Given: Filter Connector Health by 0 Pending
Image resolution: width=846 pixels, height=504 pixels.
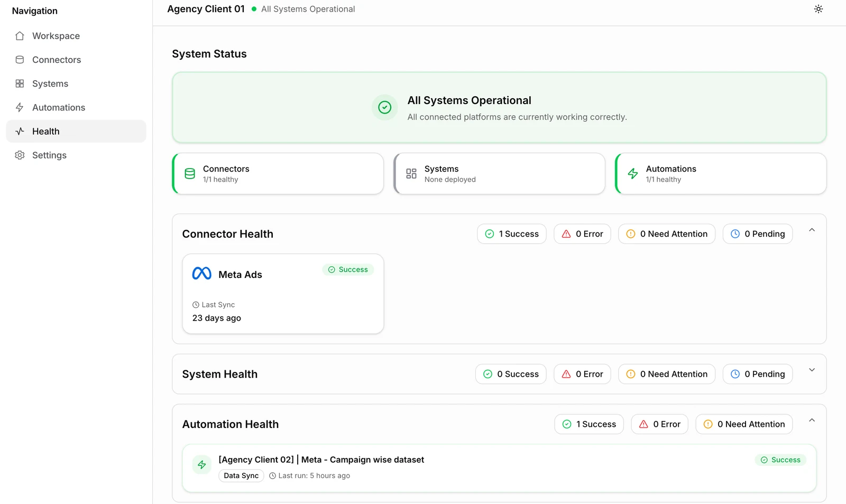Looking at the screenshot, I should point(758,234).
